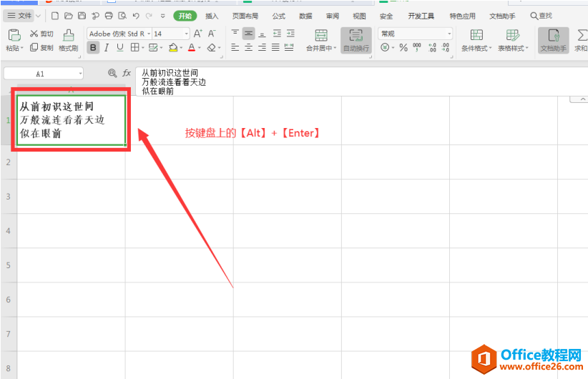
Task: Expand the borders dropdown arrow
Action: click(x=143, y=48)
